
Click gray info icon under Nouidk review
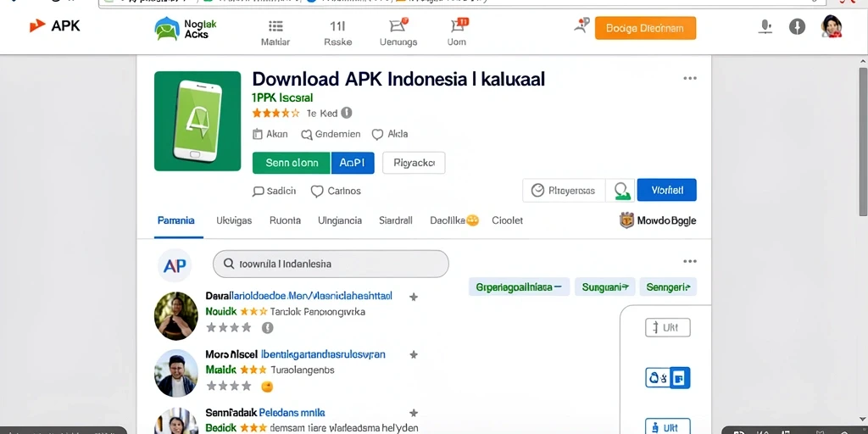click(x=267, y=328)
